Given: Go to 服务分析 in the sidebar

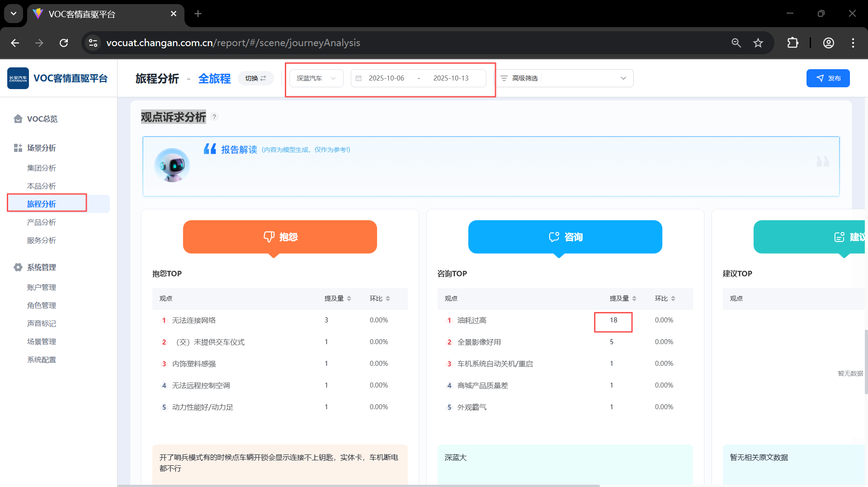Looking at the screenshot, I should click(42, 240).
